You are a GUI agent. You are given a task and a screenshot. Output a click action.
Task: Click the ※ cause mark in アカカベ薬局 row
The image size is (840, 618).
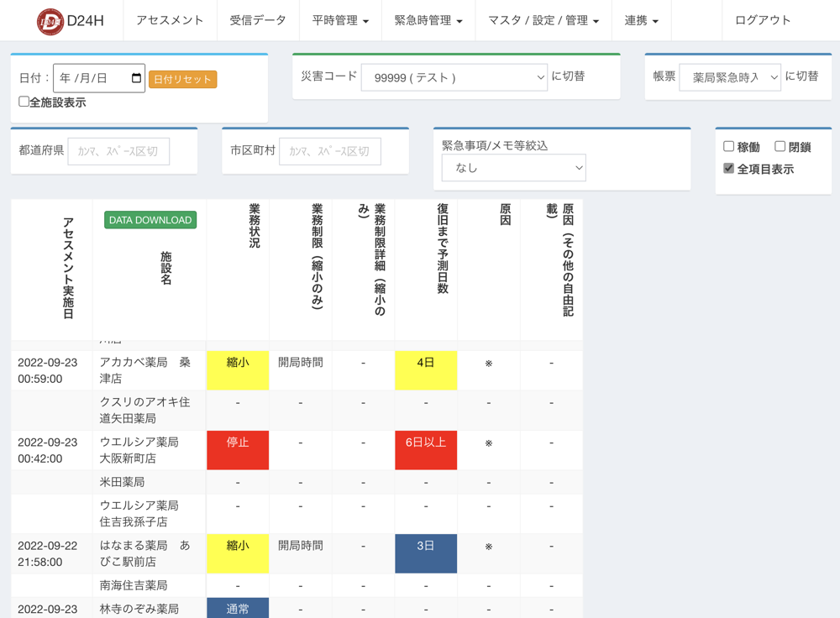point(489,363)
